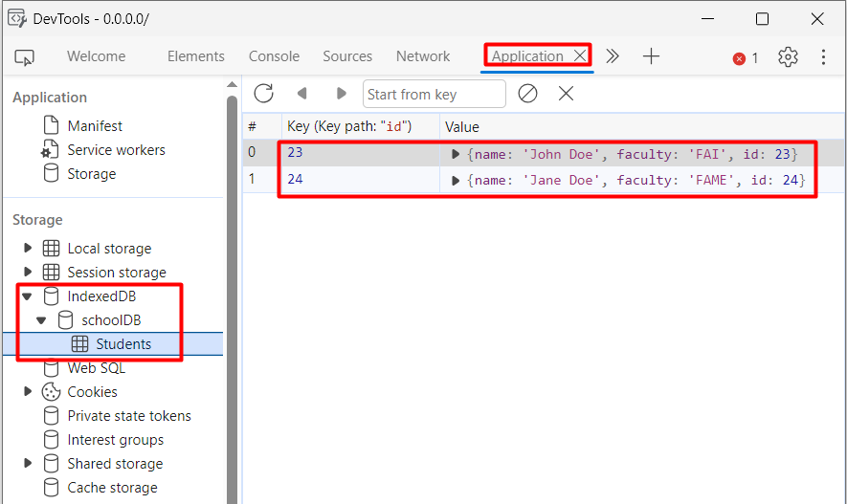Open the customize DevTools three-dot menu
The height and width of the screenshot is (504, 847).
click(x=823, y=56)
